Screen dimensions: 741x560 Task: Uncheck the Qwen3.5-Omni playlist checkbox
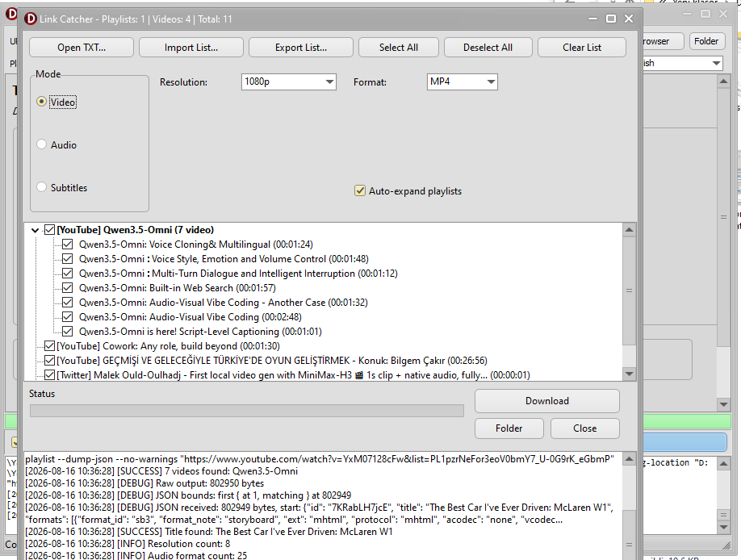49,230
